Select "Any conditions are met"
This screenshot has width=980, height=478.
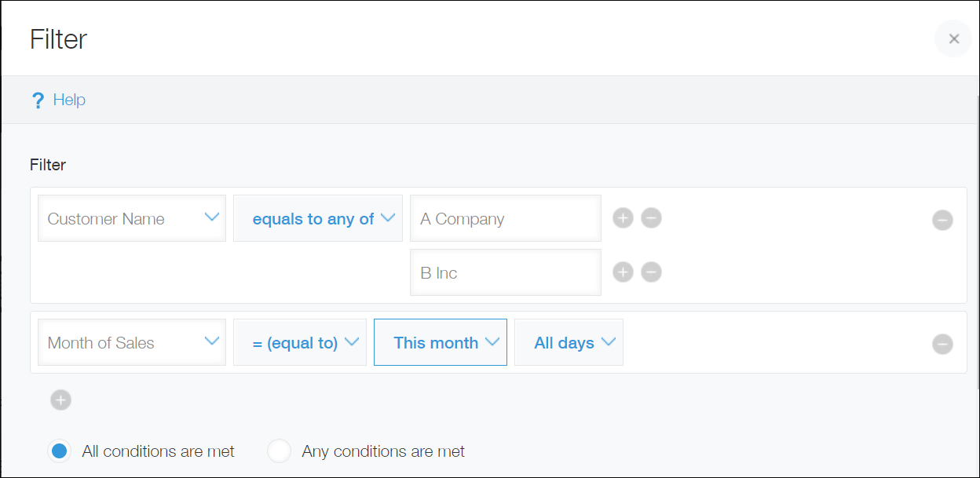[279, 451]
